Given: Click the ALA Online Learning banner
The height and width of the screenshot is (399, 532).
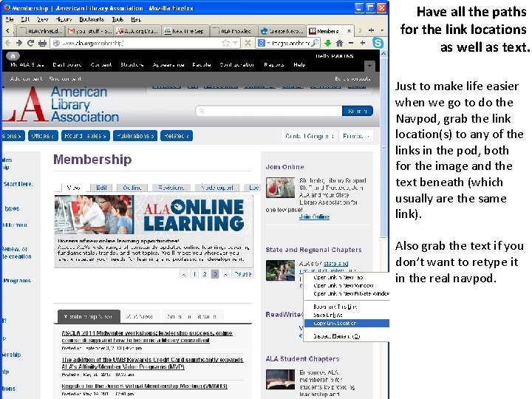Looking at the screenshot, I should point(154,215).
